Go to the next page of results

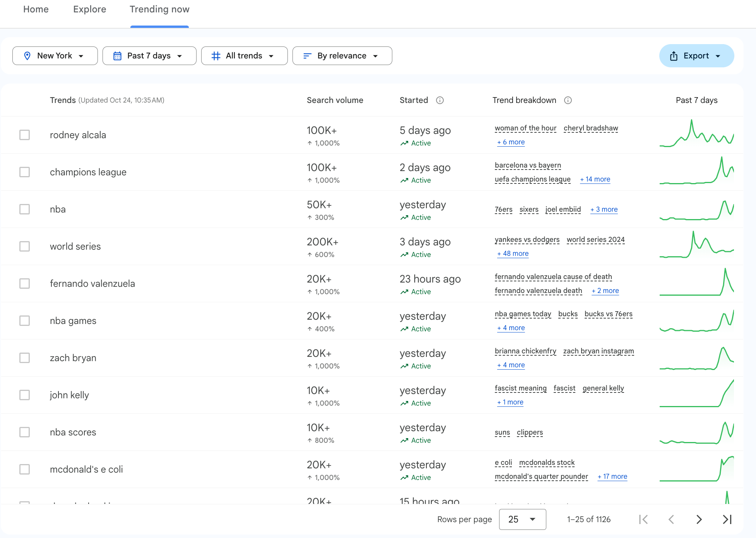tap(699, 519)
